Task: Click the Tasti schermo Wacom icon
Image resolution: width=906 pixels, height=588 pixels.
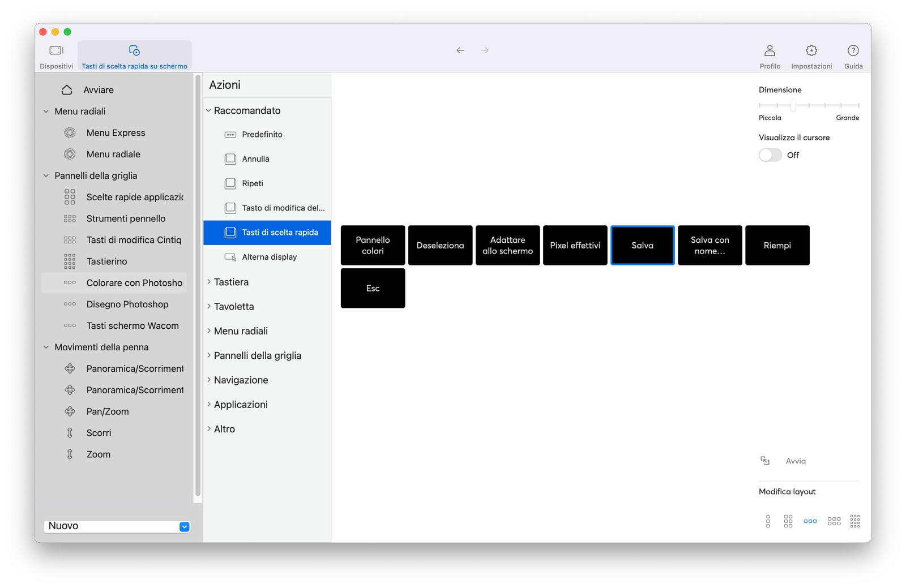Action: click(70, 325)
